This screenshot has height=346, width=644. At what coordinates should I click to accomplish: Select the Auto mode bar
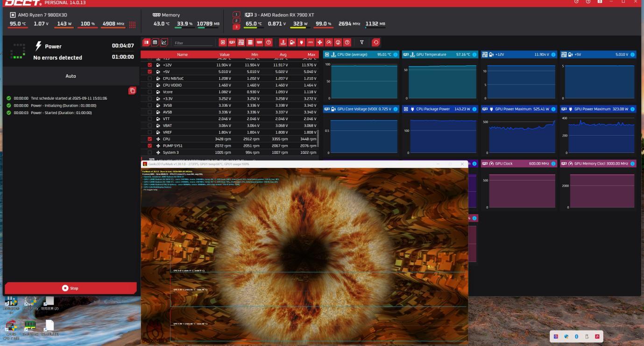[71, 76]
